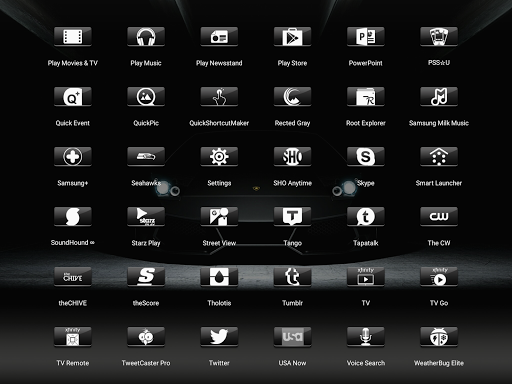The width and height of the screenshot is (512, 384).
Task: Launch the SHO Anytime icon
Action: [293, 156]
